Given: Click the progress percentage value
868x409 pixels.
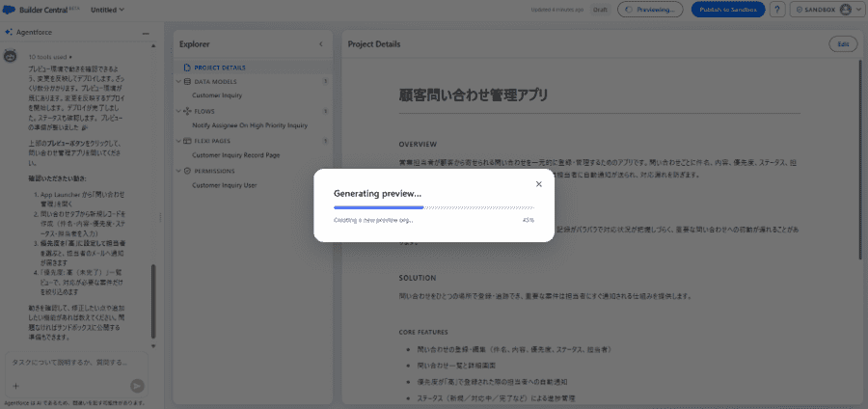Looking at the screenshot, I should click(529, 220).
